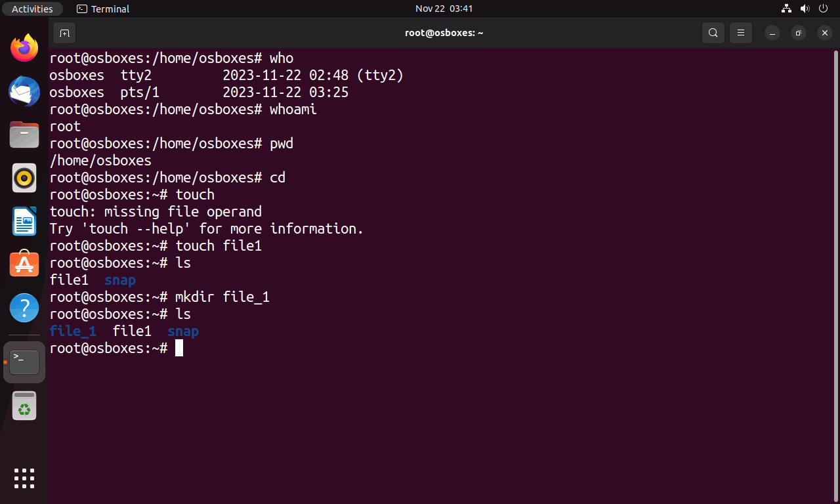The height and width of the screenshot is (504, 840).
Task: Open LibreOffice Writer from dock
Action: click(24, 221)
